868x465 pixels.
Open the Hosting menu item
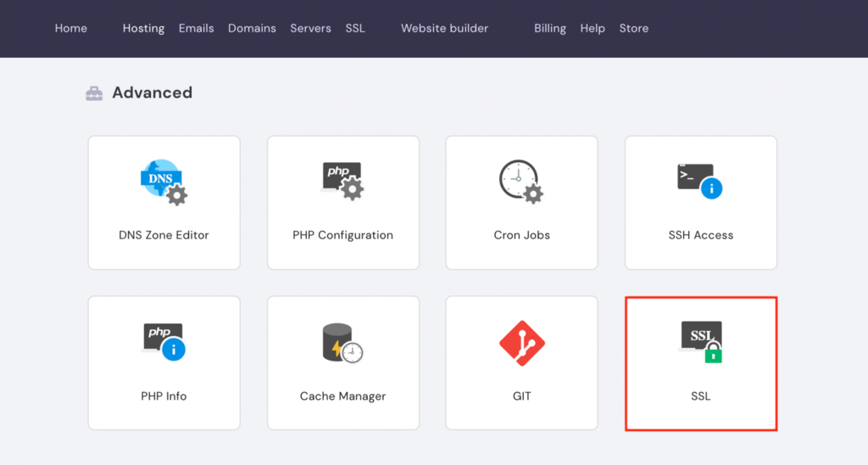coord(143,28)
